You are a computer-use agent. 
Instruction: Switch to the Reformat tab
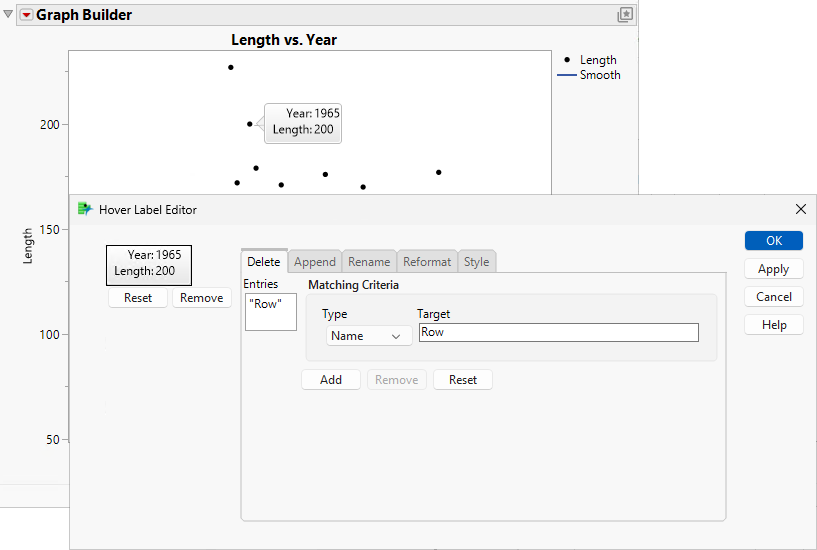click(x=427, y=261)
